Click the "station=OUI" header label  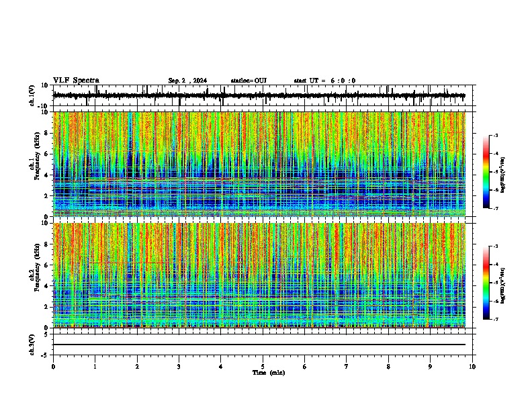(249, 81)
